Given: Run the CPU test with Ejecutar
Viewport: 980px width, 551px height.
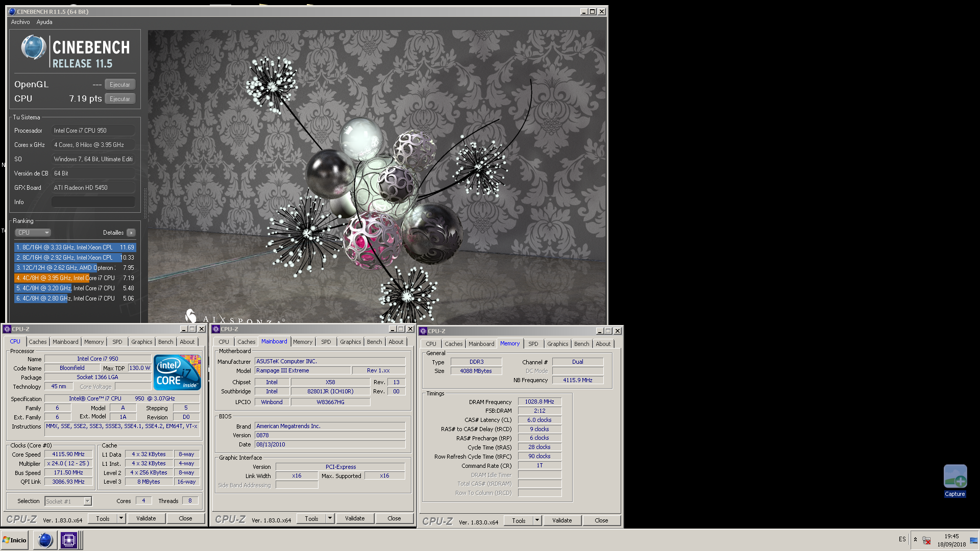Looking at the screenshot, I should [120, 99].
